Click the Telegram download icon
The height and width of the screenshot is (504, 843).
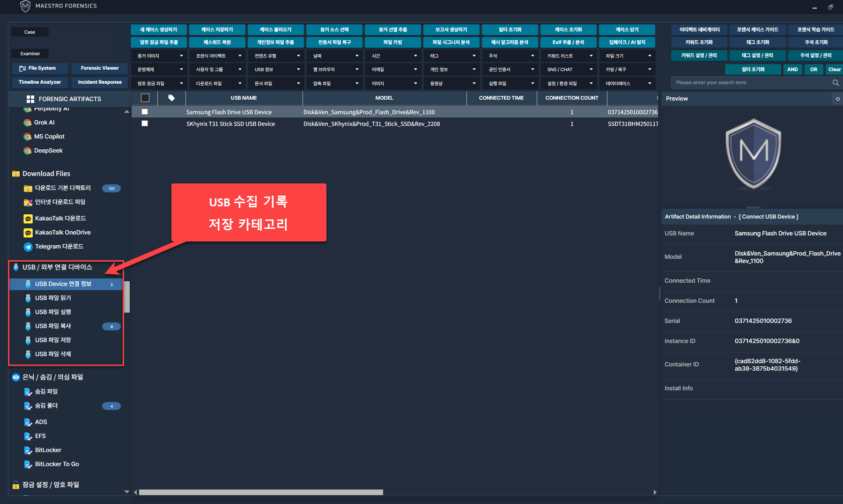[28, 247]
